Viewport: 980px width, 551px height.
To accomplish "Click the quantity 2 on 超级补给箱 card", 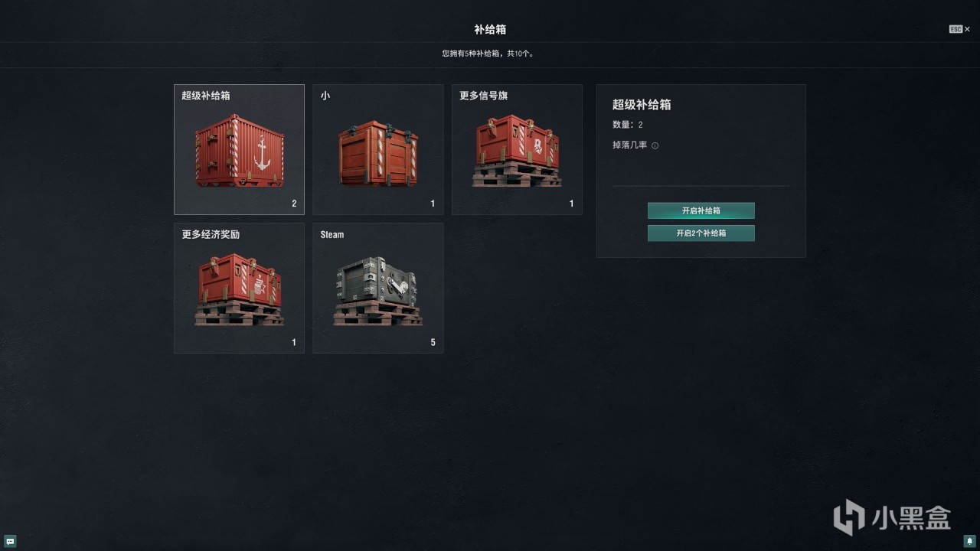I will coord(294,204).
